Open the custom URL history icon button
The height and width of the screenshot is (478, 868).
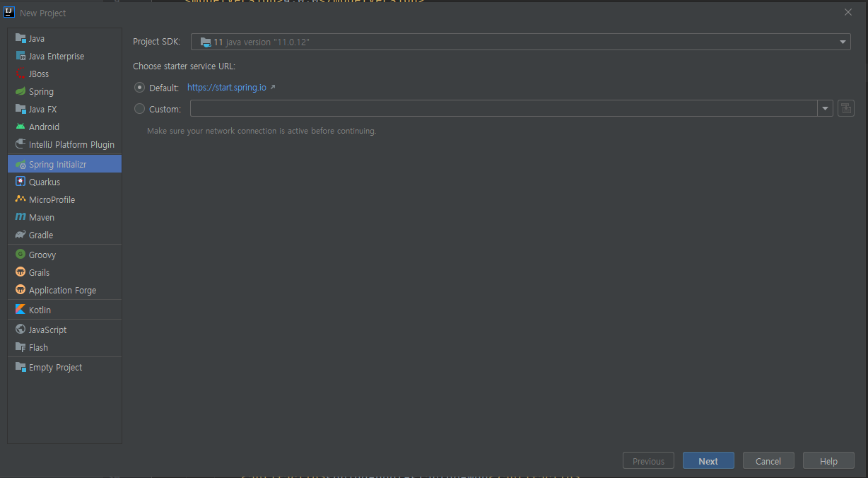point(845,108)
